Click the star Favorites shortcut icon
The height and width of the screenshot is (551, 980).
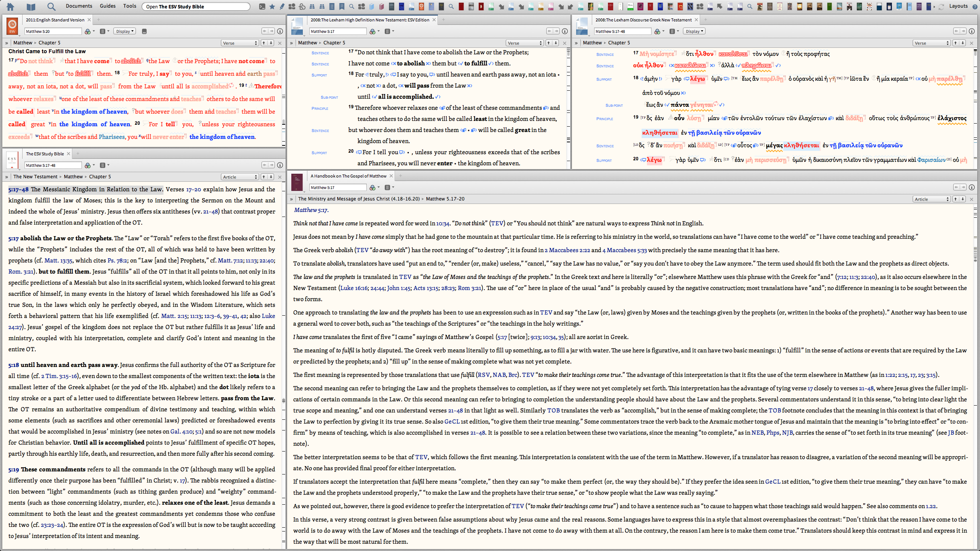[272, 7]
